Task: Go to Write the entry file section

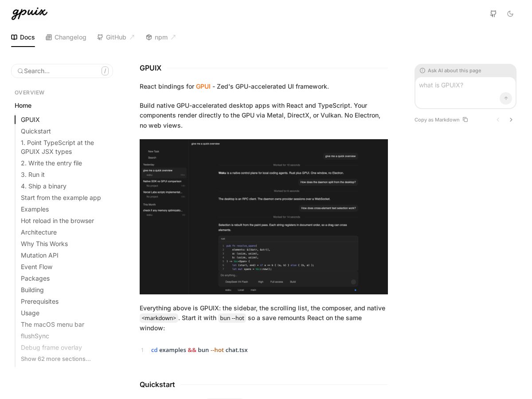Action: pyautogui.click(x=51, y=163)
